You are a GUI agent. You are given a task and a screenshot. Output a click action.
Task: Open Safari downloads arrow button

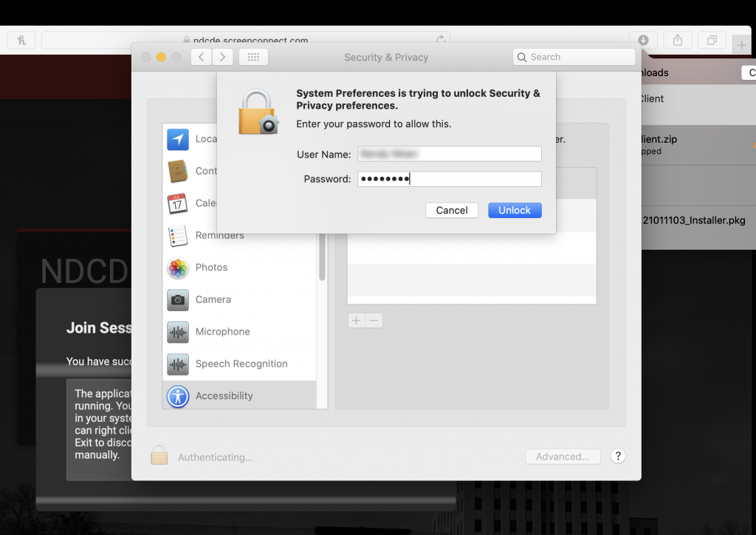tap(643, 40)
